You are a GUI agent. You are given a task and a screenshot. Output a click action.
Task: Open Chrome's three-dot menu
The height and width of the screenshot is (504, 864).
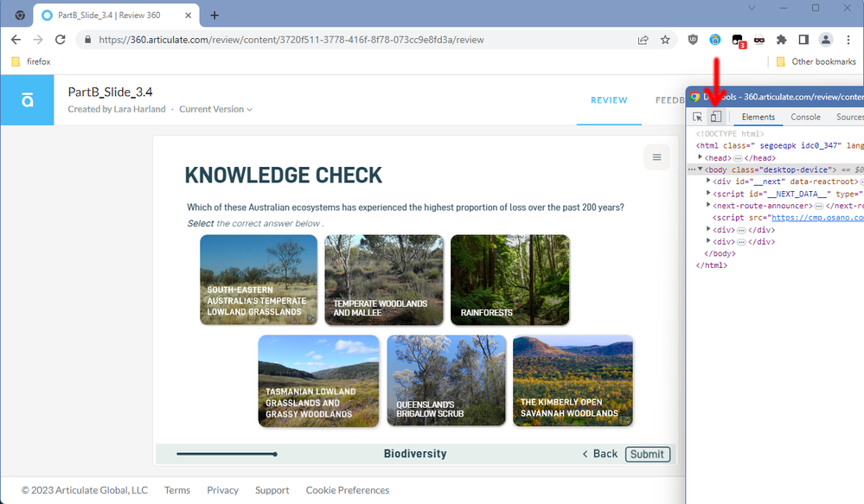[x=848, y=40]
